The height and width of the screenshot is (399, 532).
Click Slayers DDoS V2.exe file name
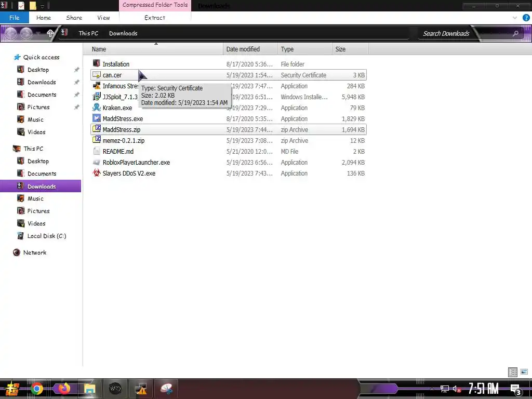click(x=129, y=173)
